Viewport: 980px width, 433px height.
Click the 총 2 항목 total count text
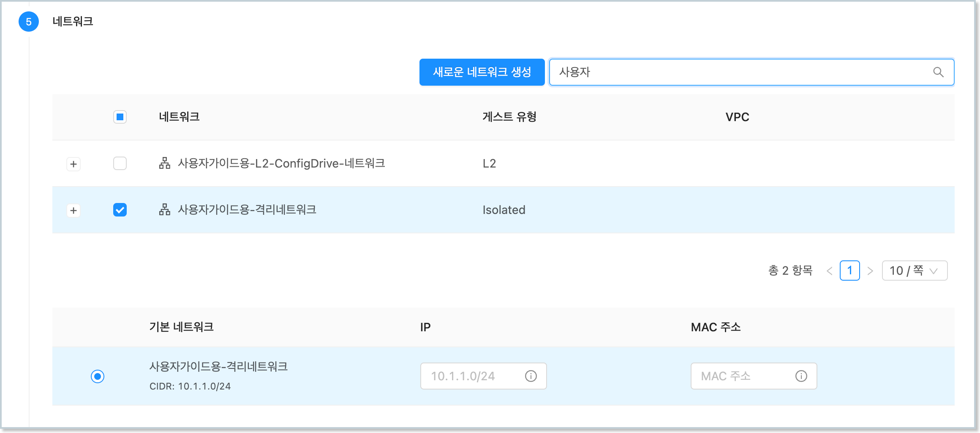click(790, 271)
